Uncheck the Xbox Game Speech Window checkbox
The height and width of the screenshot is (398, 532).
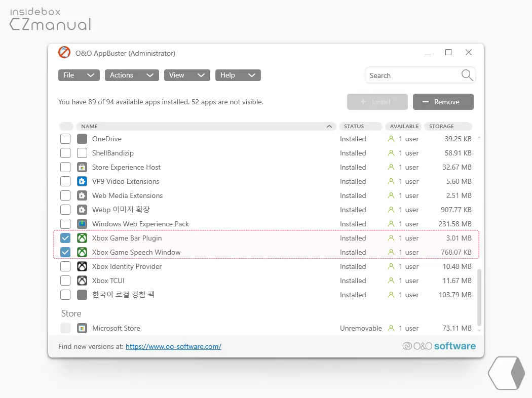click(65, 252)
